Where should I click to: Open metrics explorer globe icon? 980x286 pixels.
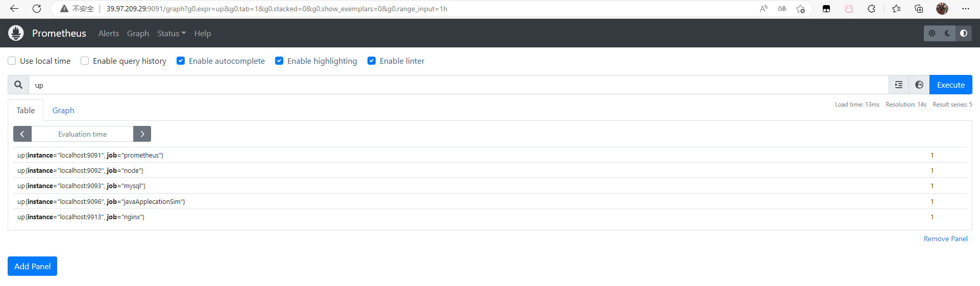tap(919, 85)
